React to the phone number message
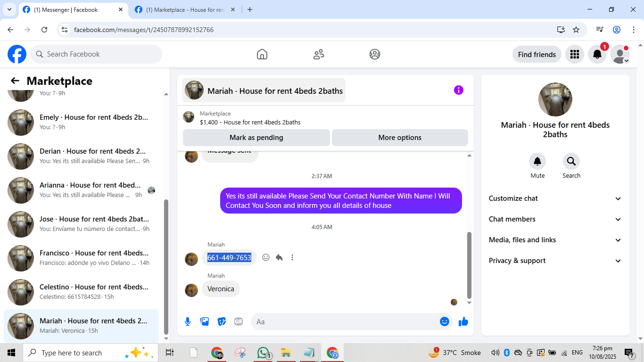 (266, 257)
